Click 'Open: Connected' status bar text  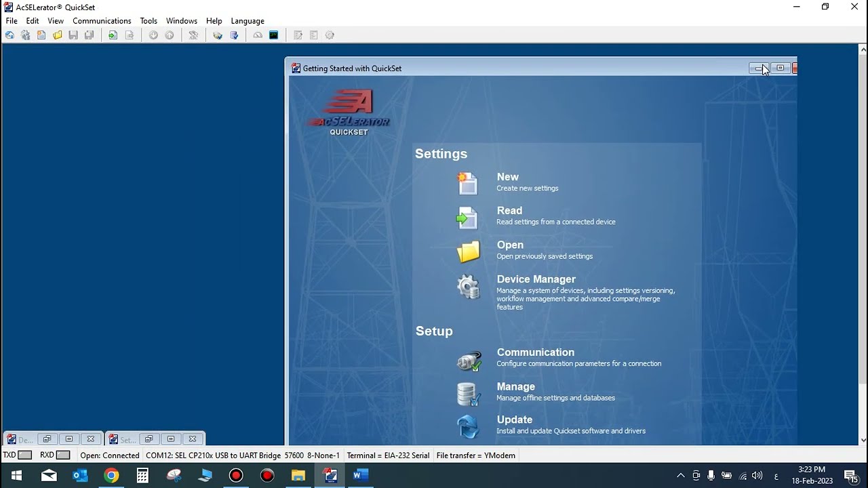point(110,455)
